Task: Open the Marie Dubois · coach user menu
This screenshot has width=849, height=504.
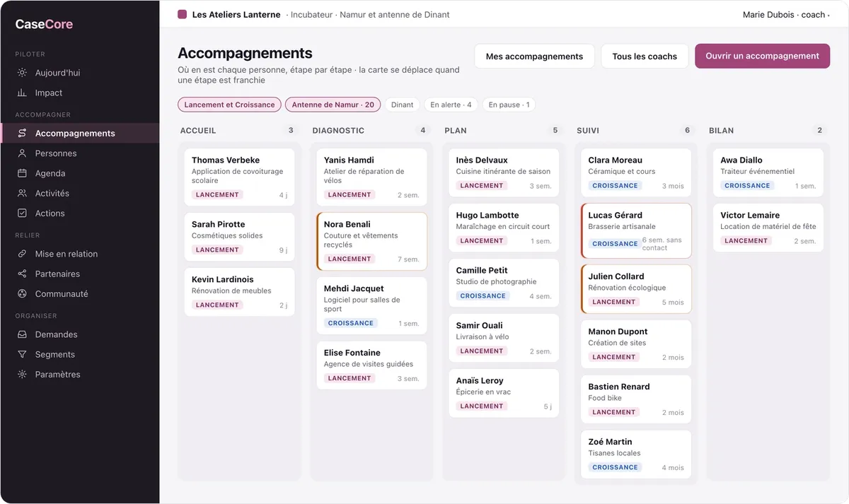Action: coord(785,15)
